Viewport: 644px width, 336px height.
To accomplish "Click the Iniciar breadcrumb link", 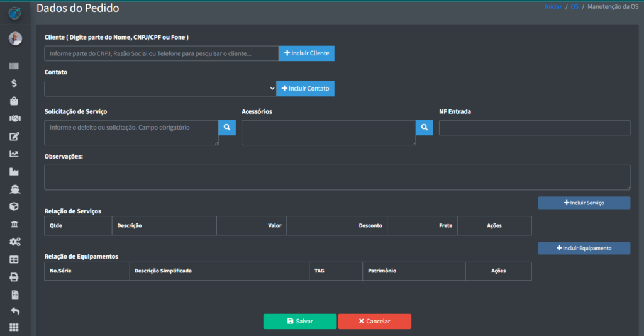I will (553, 6).
